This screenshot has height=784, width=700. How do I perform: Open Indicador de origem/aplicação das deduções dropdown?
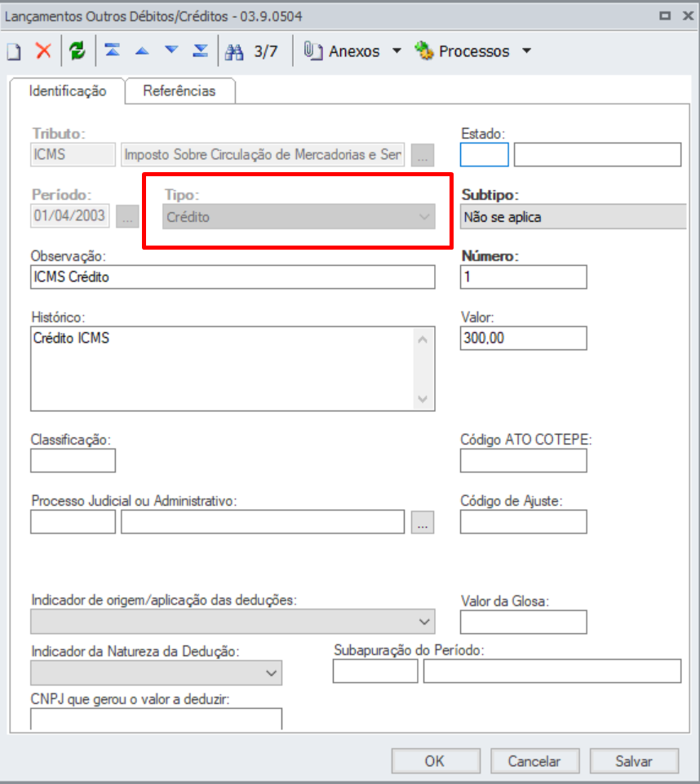tap(233, 622)
